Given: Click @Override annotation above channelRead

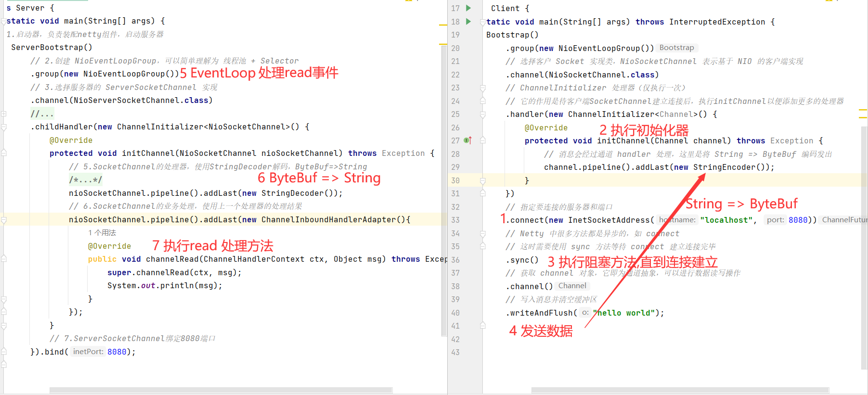Looking at the screenshot, I should [109, 246].
